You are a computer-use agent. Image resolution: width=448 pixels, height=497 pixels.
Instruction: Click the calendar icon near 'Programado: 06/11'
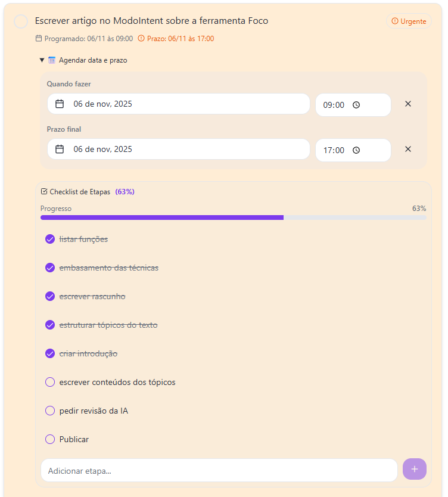click(37, 40)
